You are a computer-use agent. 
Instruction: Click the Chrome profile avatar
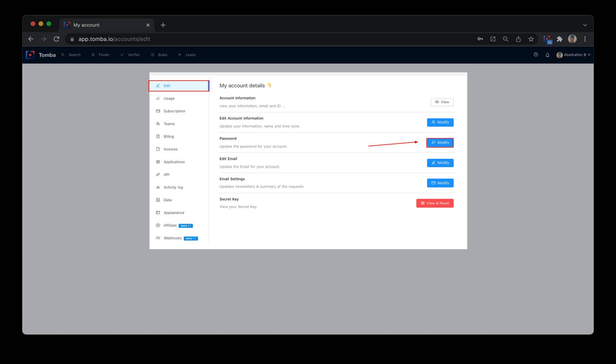tap(572, 39)
